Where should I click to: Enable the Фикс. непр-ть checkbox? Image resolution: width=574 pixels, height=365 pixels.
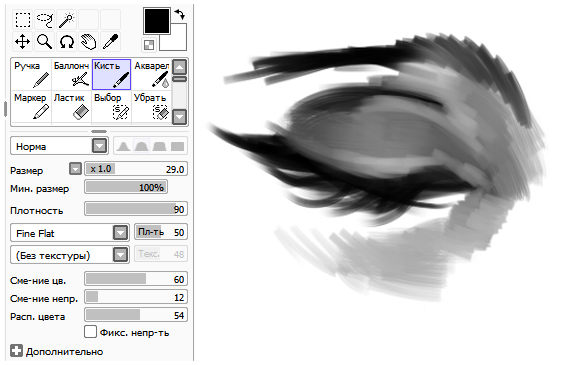[90, 332]
